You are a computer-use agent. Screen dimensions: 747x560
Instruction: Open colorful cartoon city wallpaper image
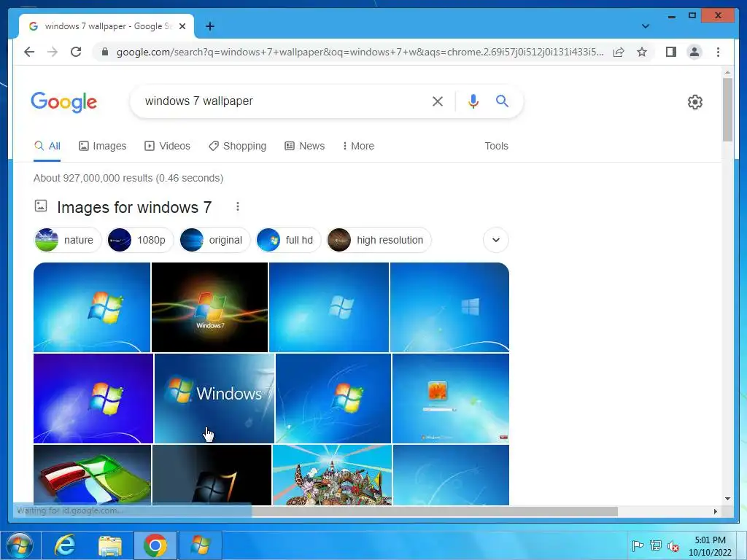[x=332, y=475]
